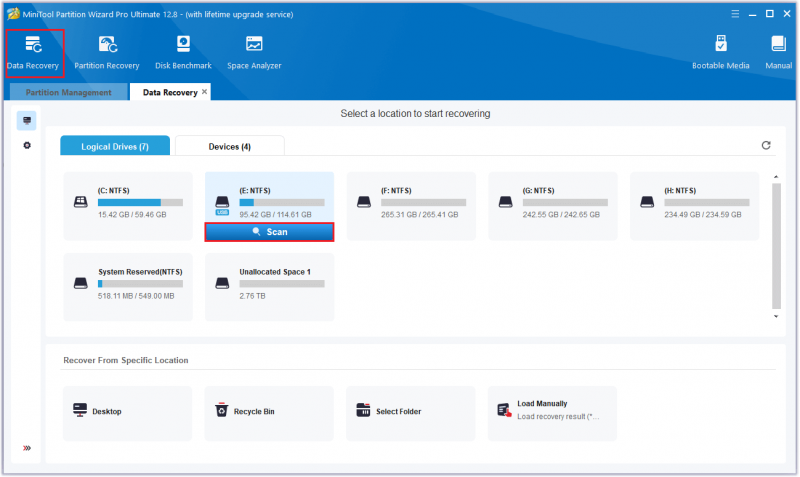This screenshot has width=800, height=477.
Task: Open Space Analyzer tool
Action: 254,53
